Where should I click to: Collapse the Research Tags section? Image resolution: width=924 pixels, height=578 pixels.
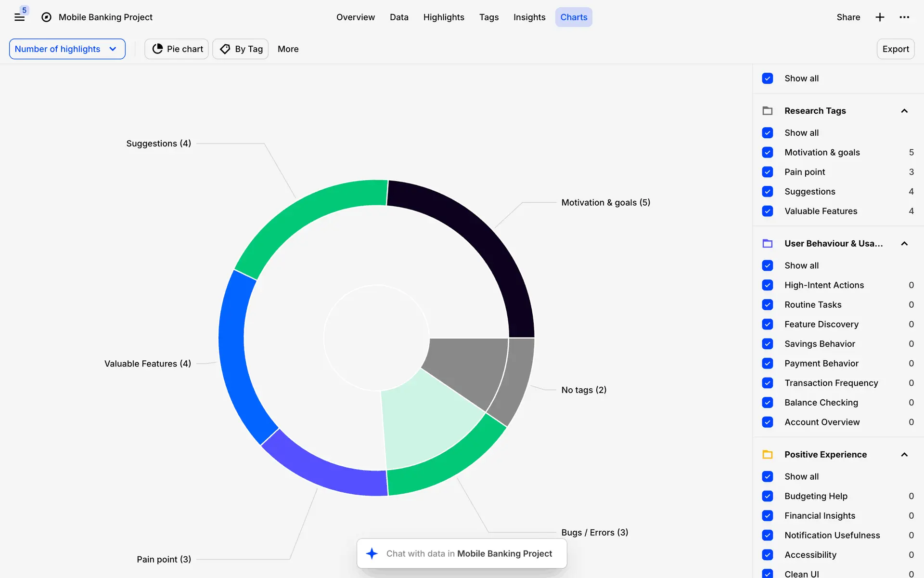pos(904,111)
